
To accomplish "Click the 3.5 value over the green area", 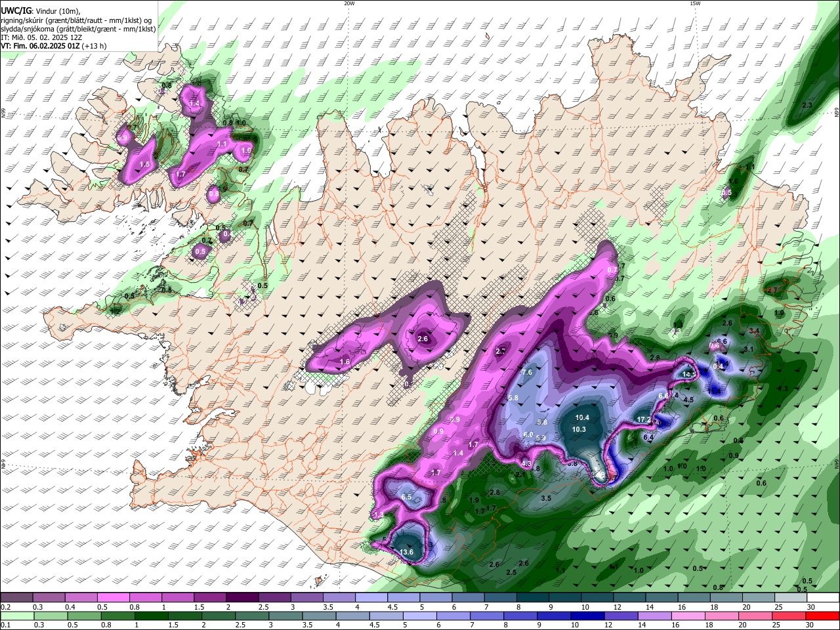I will pos(546,498).
